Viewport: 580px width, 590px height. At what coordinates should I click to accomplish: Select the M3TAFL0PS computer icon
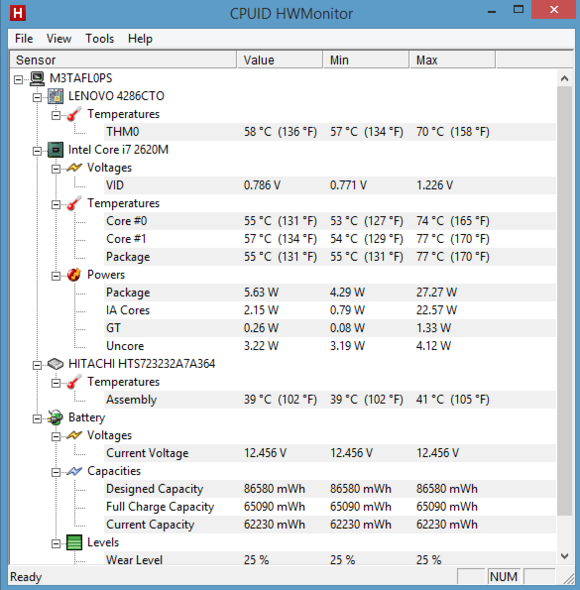[37, 78]
